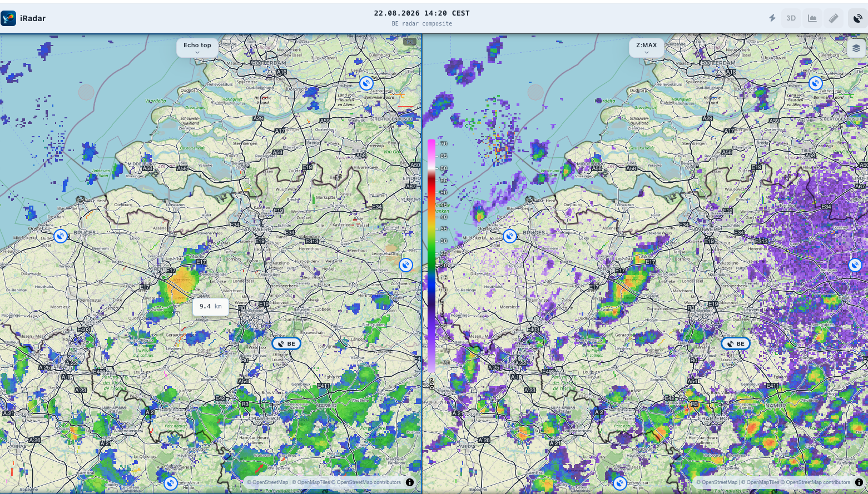
Task: Open OpenMapTiles link in left pane attribution
Action: click(311, 482)
